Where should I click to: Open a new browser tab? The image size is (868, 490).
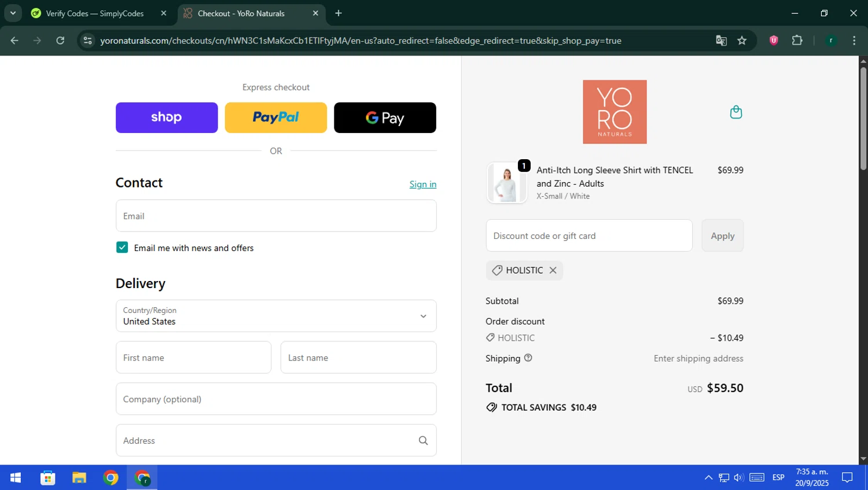click(339, 13)
